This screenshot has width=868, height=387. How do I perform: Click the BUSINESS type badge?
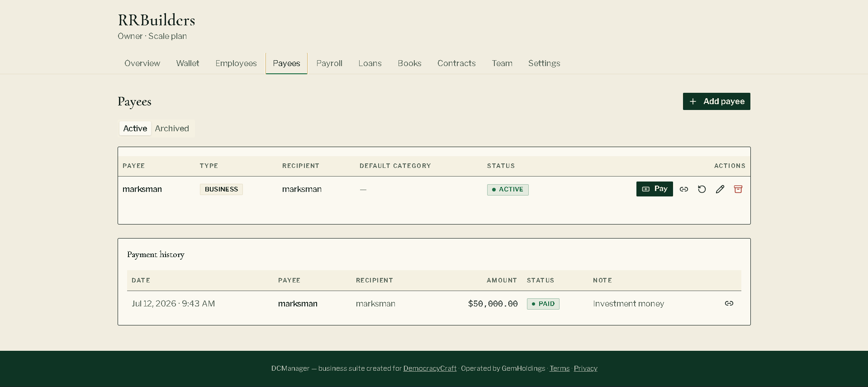(221, 189)
